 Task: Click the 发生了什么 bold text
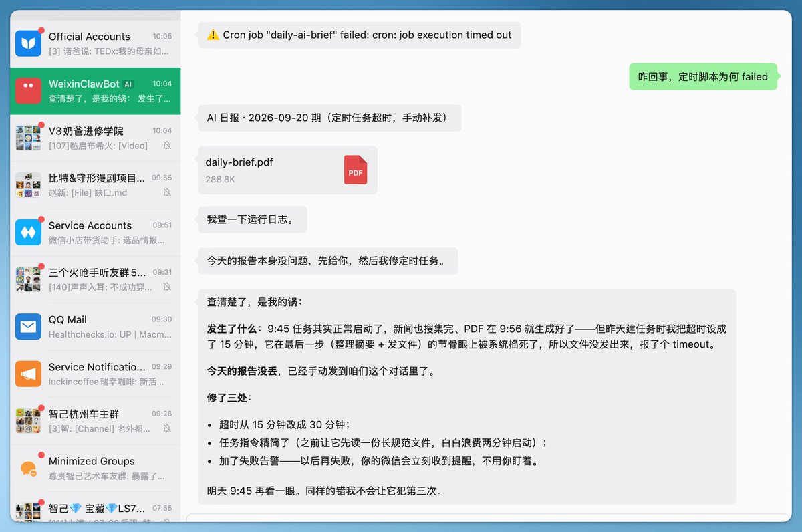233,329
